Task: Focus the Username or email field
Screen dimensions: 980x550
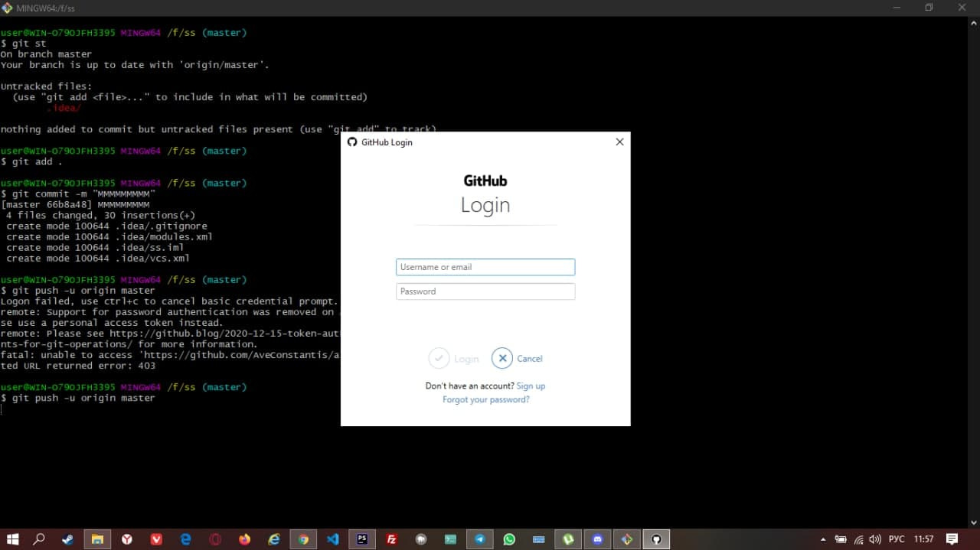Action: (x=485, y=267)
